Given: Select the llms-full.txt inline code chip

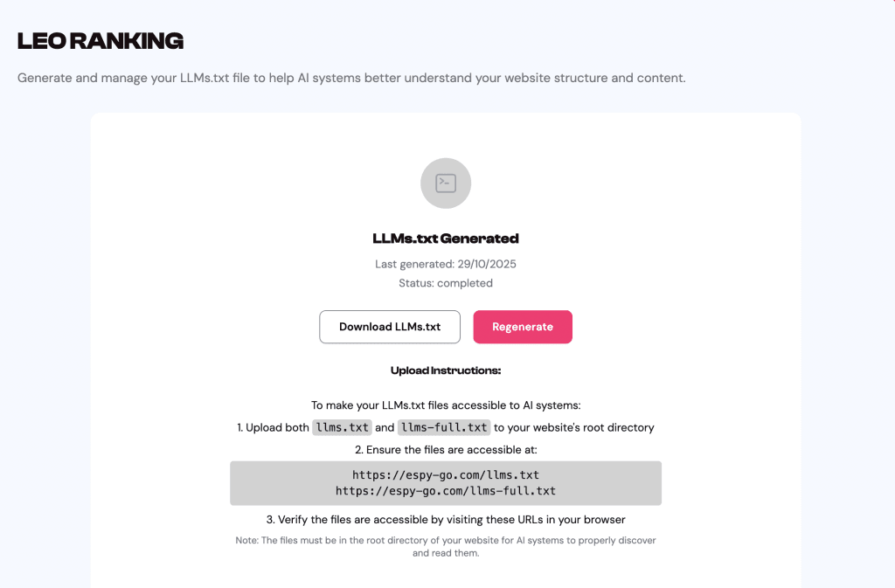Looking at the screenshot, I should [443, 428].
